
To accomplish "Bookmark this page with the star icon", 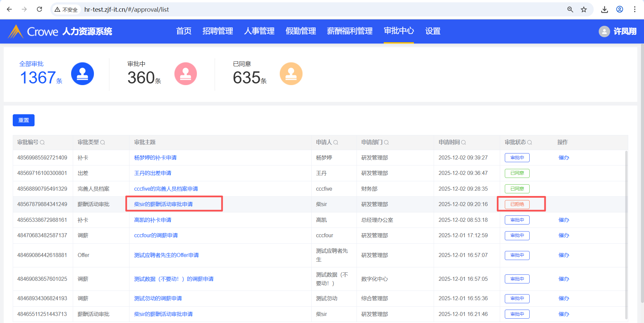I will (584, 9).
